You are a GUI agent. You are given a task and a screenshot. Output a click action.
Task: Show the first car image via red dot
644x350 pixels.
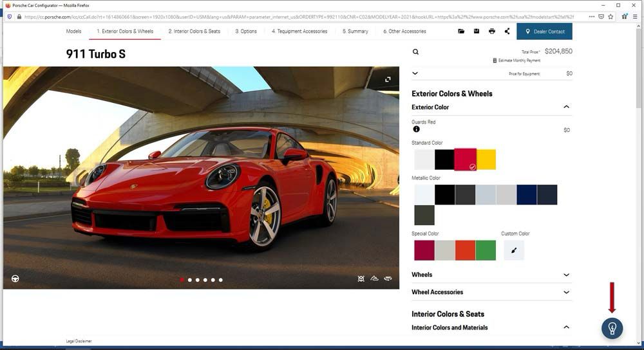182,280
